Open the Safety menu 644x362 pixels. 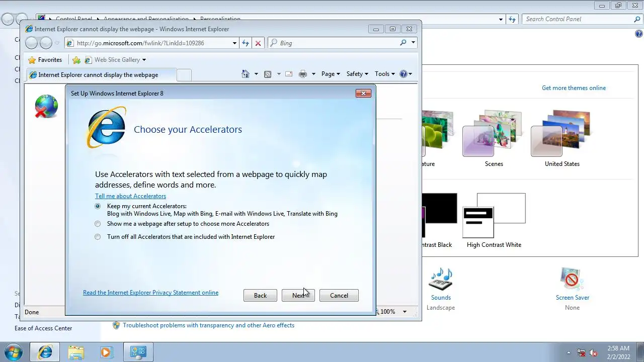tap(357, 74)
